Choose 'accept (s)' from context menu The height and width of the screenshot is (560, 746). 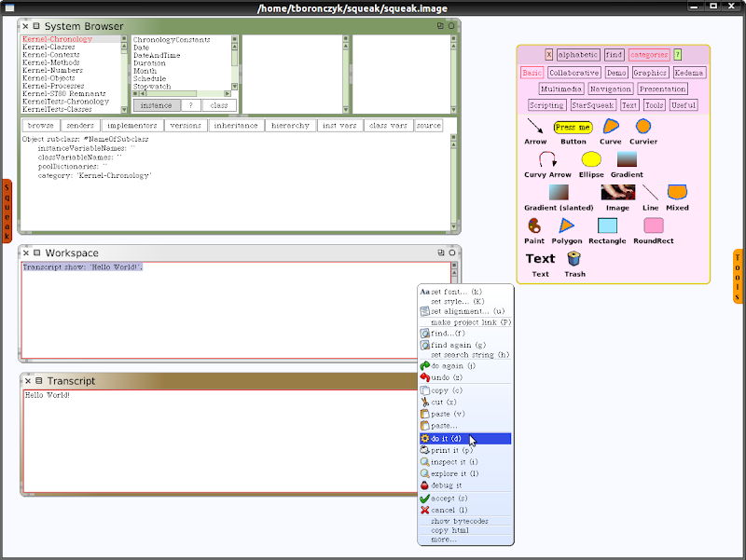click(x=465, y=499)
